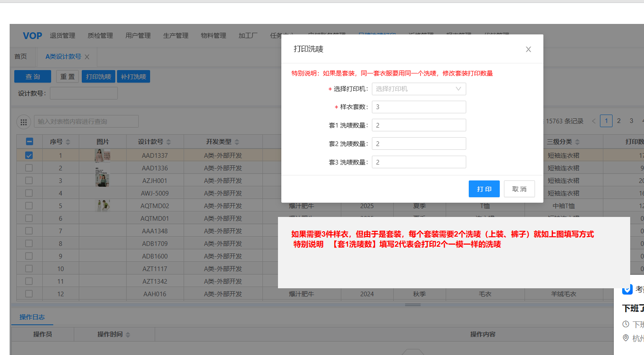Image resolution: width=644 pixels, height=355 pixels.
Task: Close the 打印洗唛 dialog with X
Action: tap(528, 49)
